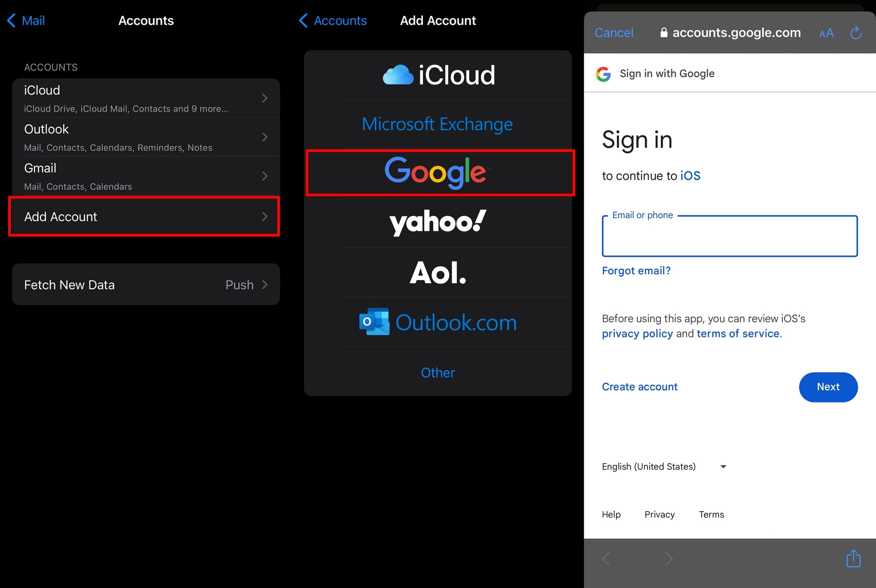Click the Google G icon beside Sign in
Viewport: 876px width, 588px height.
tap(603, 73)
